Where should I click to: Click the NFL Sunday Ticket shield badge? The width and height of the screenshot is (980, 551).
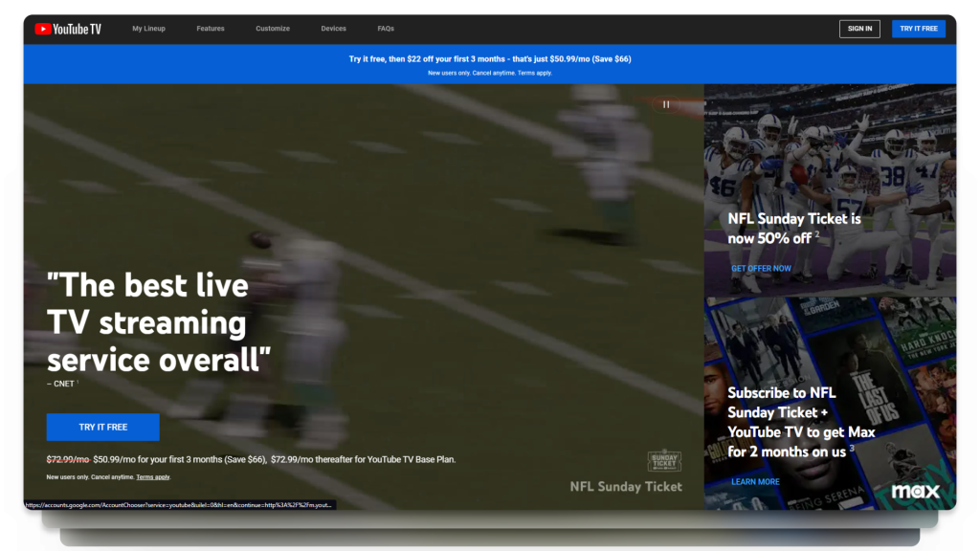tap(663, 460)
